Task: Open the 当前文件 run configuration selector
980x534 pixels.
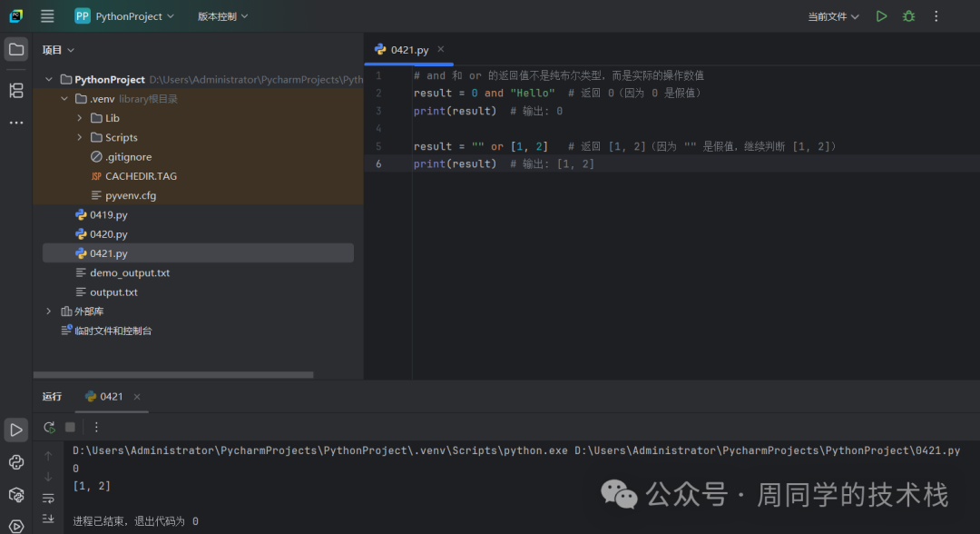Action: tap(833, 16)
